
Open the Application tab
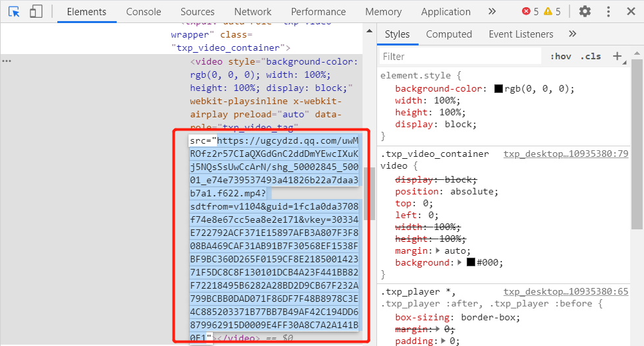click(446, 12)
